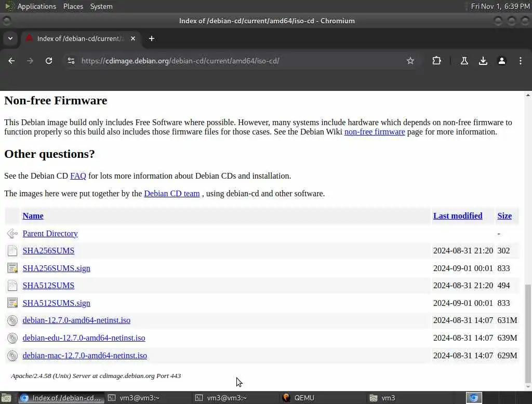This screenshot has height=404, width=532.
Task: Open the SHA256SUMS.sign link
Action: [56, 268]
